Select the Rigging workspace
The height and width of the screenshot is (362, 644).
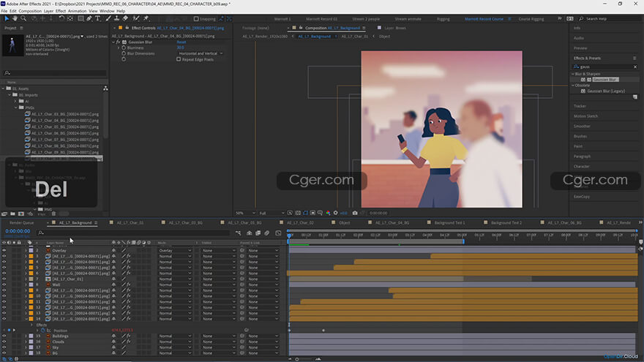coord(443,19)
